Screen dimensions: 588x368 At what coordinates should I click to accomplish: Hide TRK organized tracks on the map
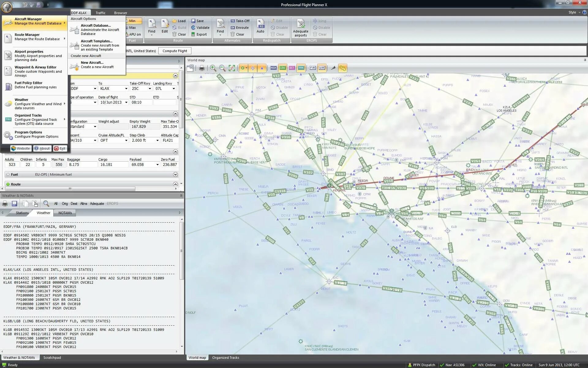point(301,68)
